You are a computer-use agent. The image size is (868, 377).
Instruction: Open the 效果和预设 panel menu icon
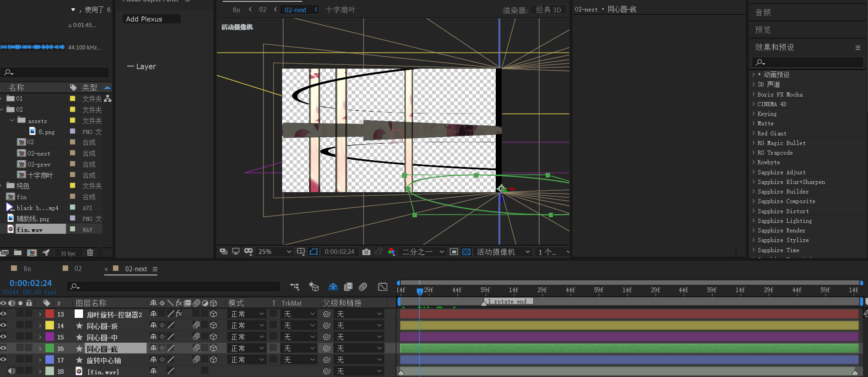(858, 48)
